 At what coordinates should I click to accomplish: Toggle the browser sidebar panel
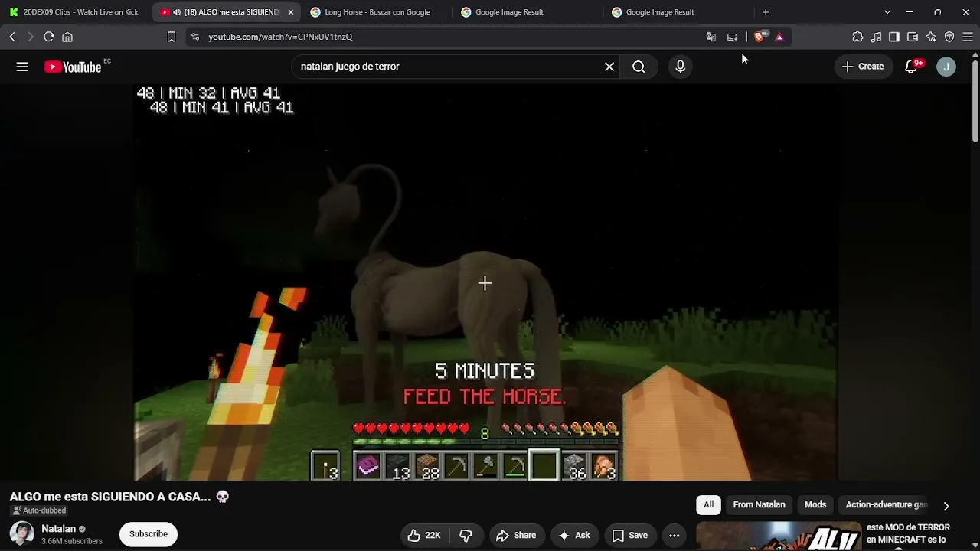[x=894, y=37]
